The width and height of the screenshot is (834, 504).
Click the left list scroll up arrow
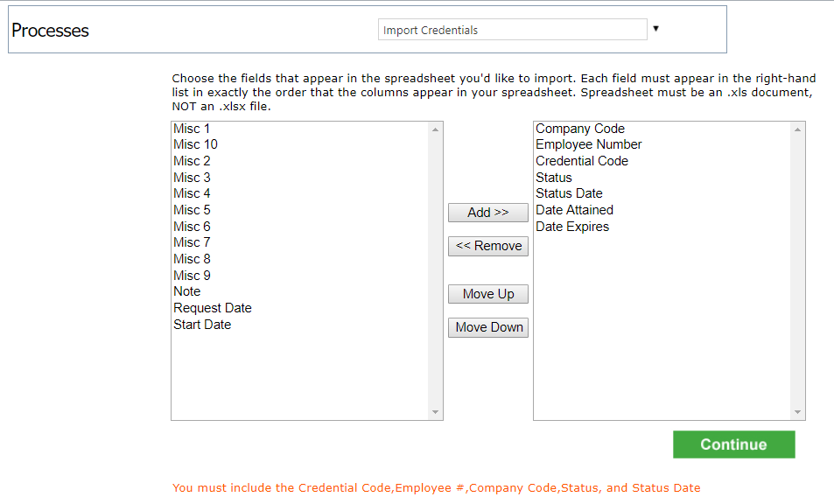click(x=436, y=129)
